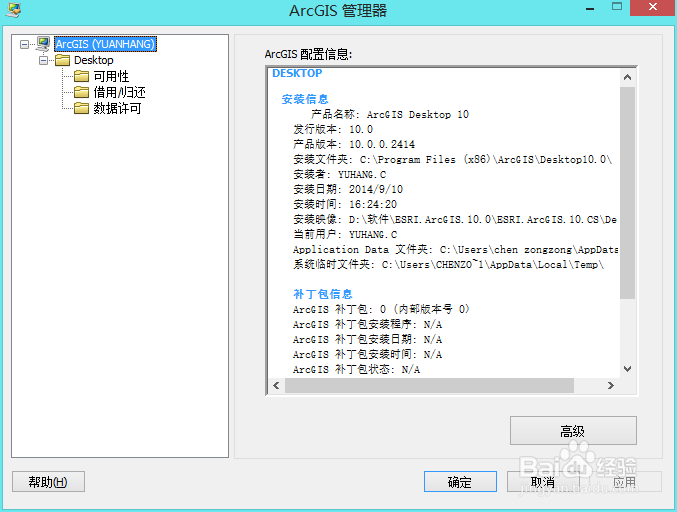The width and height of the screenshot is (677, 512).
Task: Click the horizontal scrollbar left arrow
Action: coord(276,385)
